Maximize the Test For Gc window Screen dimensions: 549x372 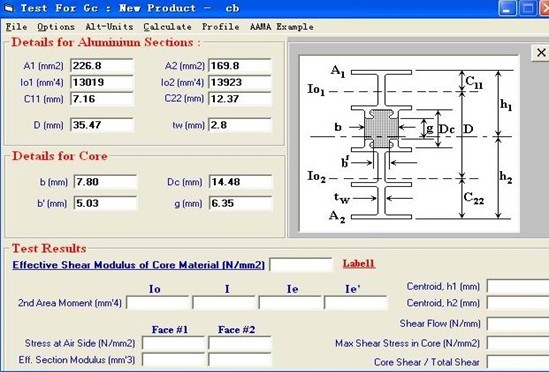527,8
